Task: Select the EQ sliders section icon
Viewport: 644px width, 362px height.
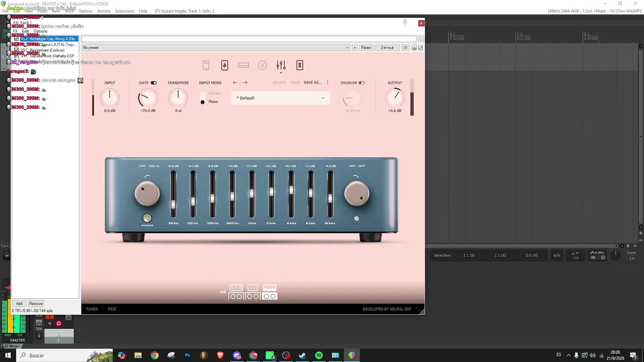Action: [x=281, y=65]
